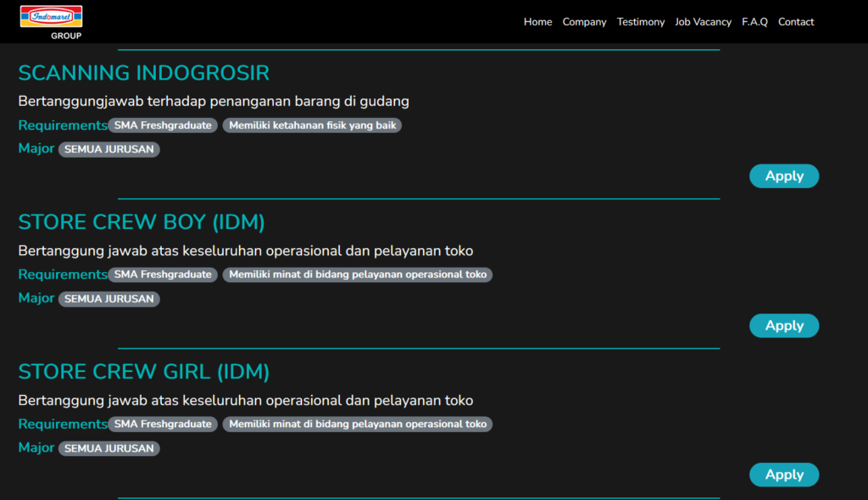Click description 'Bertanggungjawab terhadap penanganan barang di gudang'
The height and width of the screenshot is (500, 868).
click(214, 102)
